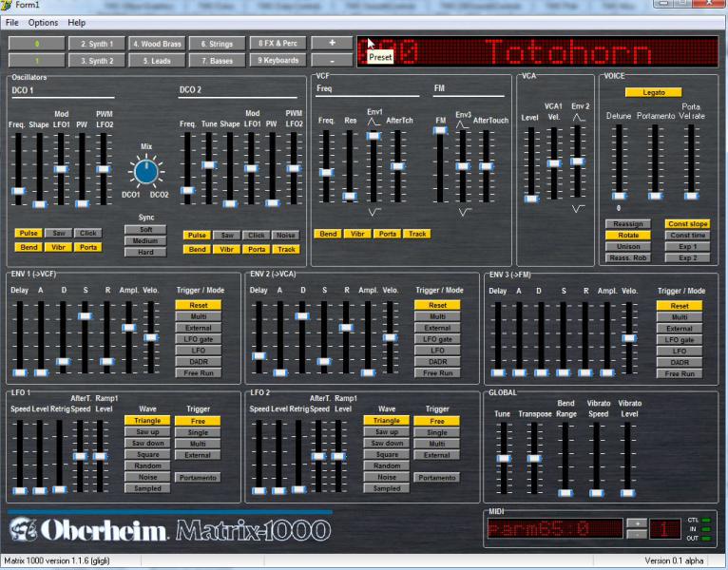Select the 4. Wood Brass bank
Viewport: 728px width, 570px height.
coord(157,44)
